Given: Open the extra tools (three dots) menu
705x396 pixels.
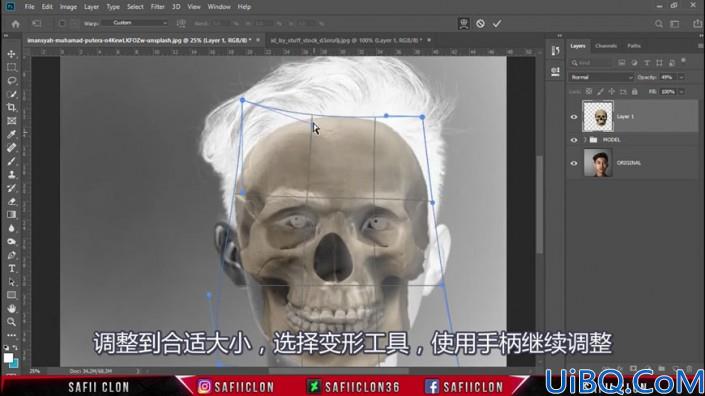Looking at the screenshot, I should pos(12,335).
